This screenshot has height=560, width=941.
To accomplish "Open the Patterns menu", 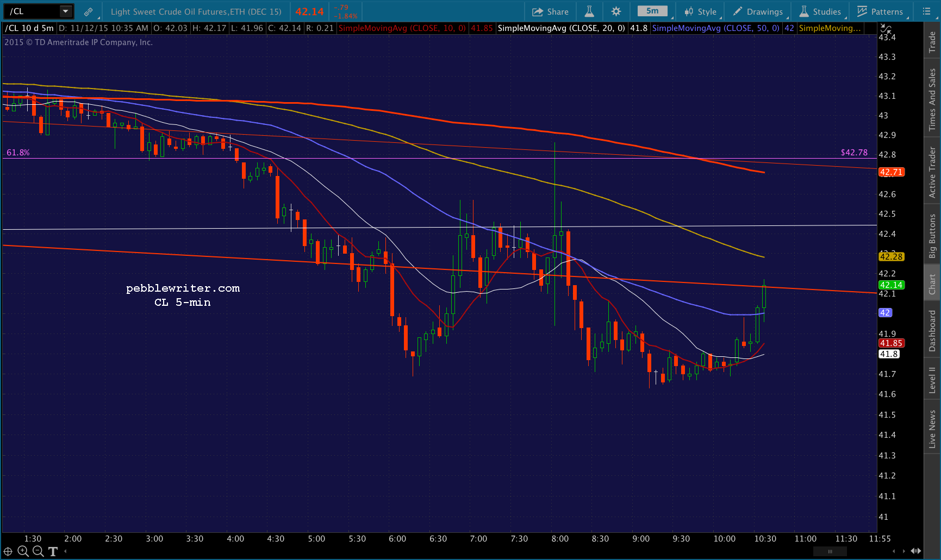I will point(880,11).
